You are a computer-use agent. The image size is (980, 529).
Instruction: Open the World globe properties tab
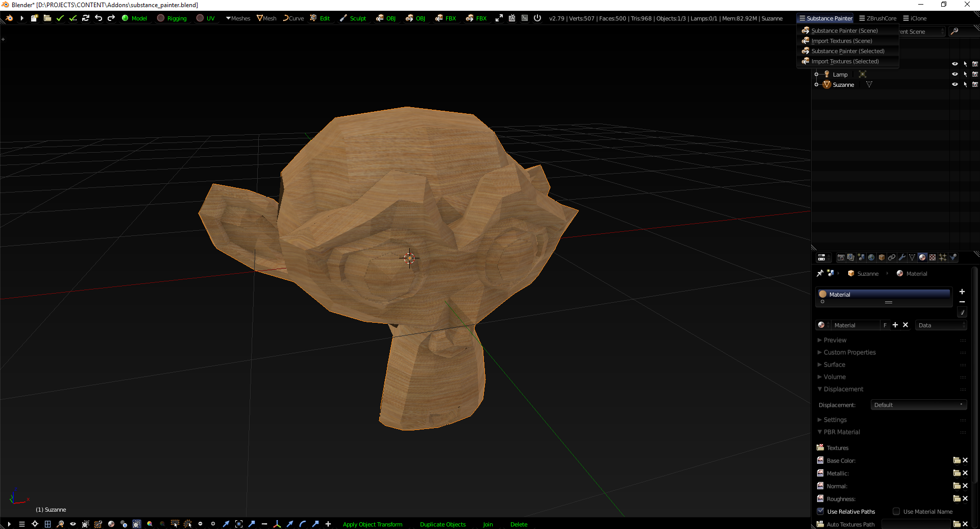tap(871, 257)
